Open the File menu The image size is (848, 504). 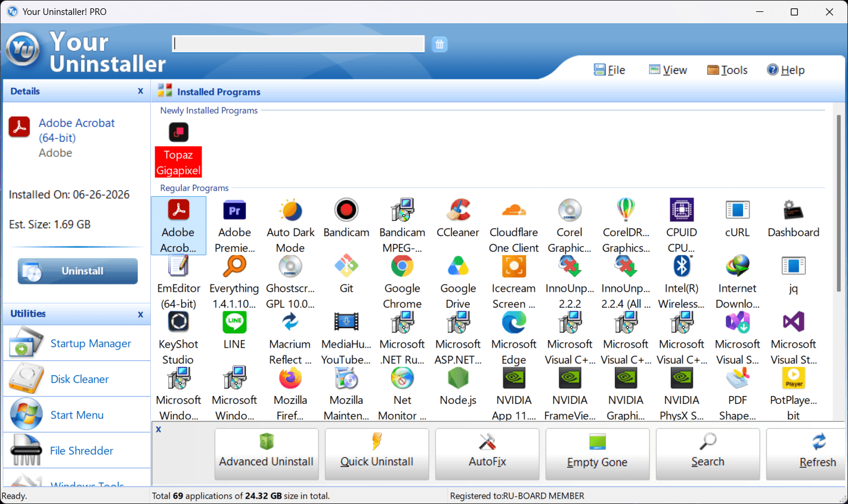[x=609, y=70]
